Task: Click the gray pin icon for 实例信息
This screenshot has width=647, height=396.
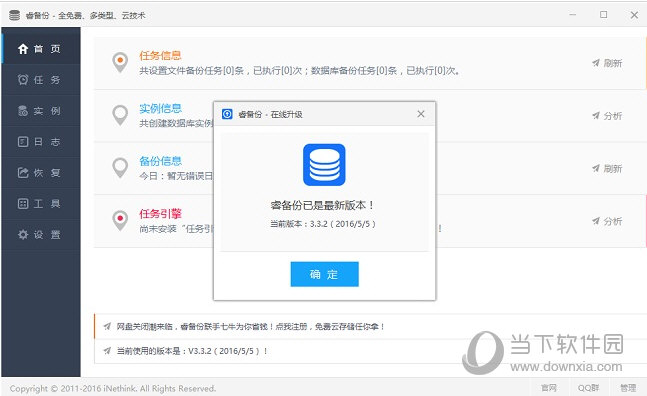Action: 120,115
